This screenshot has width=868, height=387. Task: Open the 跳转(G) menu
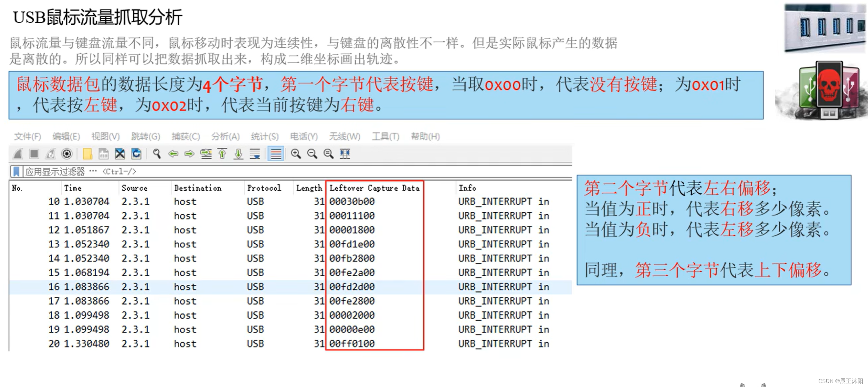click(145, 137)
